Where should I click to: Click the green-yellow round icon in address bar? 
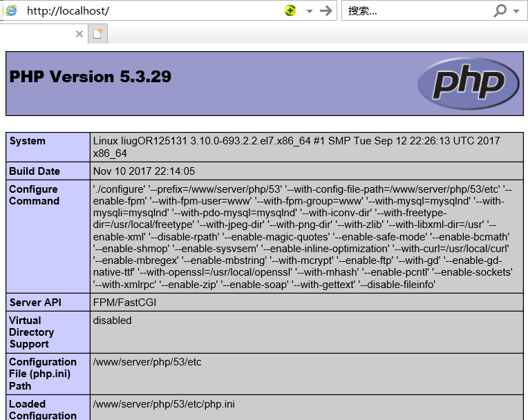(291, 10)
